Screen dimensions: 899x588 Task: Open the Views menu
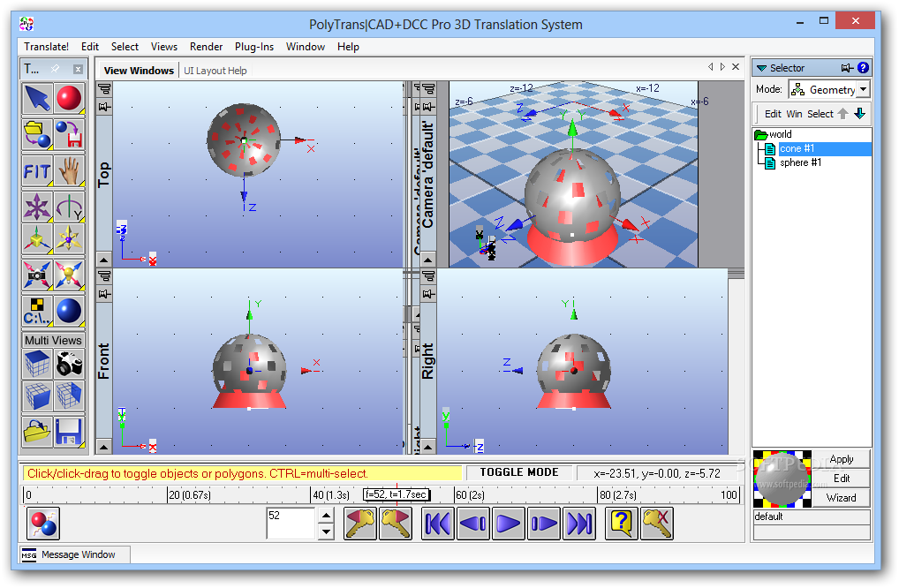[x=164, y=47]
